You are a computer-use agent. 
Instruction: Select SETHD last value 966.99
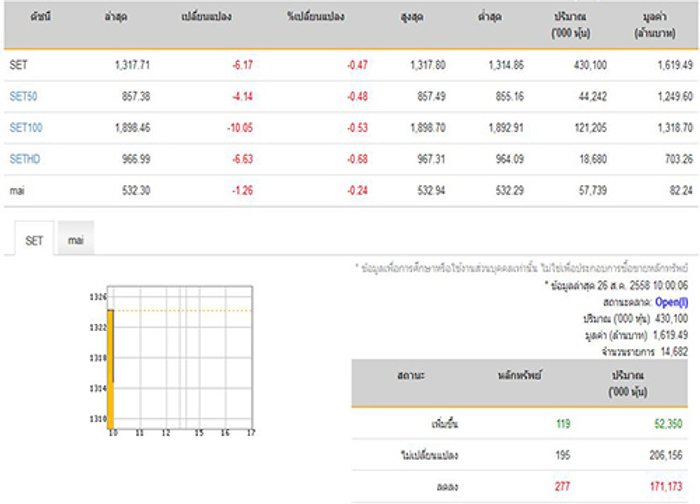pos(136,159)
